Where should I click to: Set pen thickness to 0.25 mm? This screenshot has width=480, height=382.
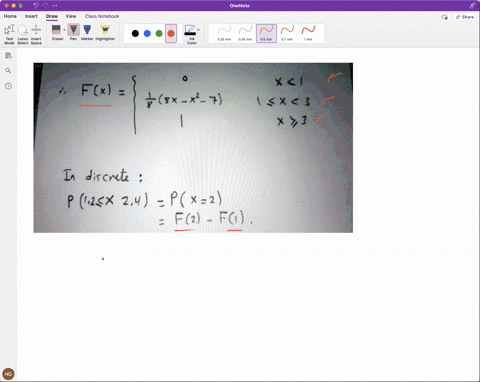(x=224, y=33)
